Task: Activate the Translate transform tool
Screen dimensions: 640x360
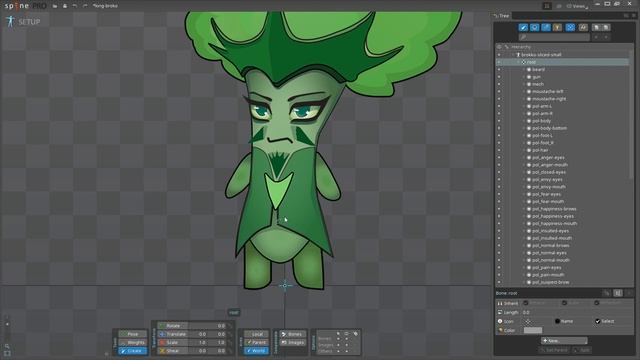Action: click(173, 334)
